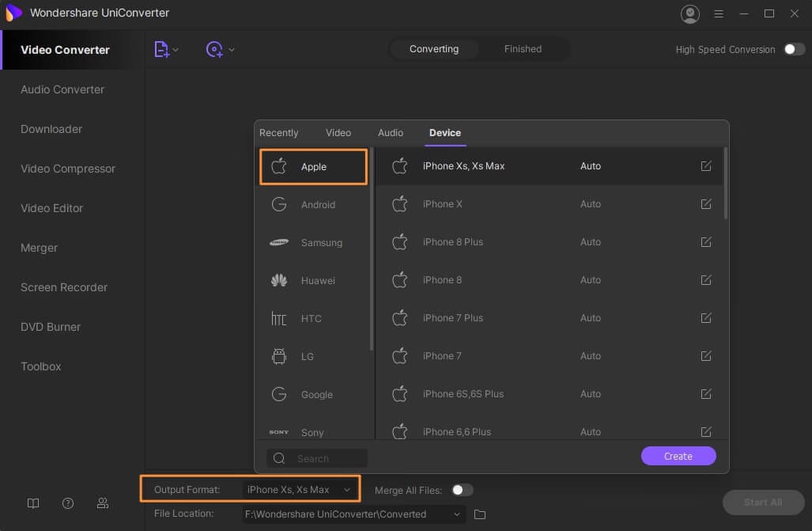Viewport: 812px width, 531px height.
Task: Edit iPhone X preset settings
Action: tap(706, 204)
